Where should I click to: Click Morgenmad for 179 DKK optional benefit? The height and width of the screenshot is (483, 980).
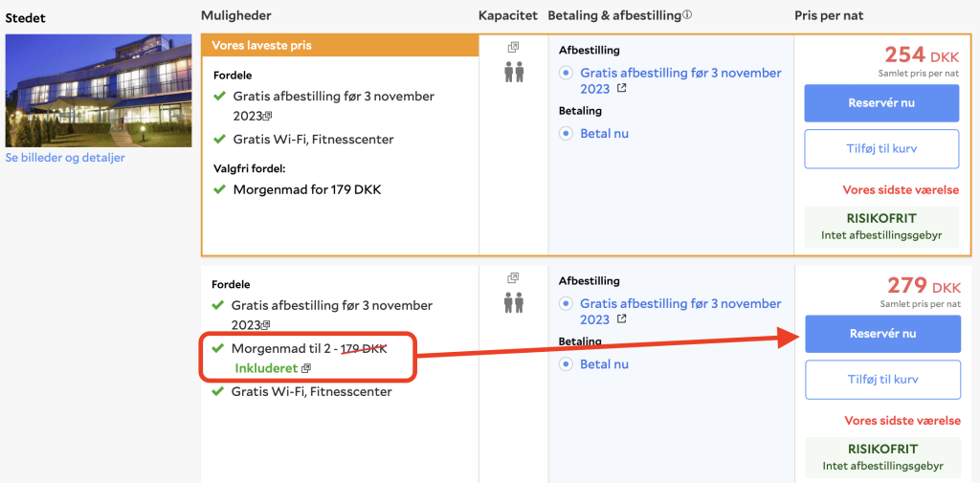307,188
